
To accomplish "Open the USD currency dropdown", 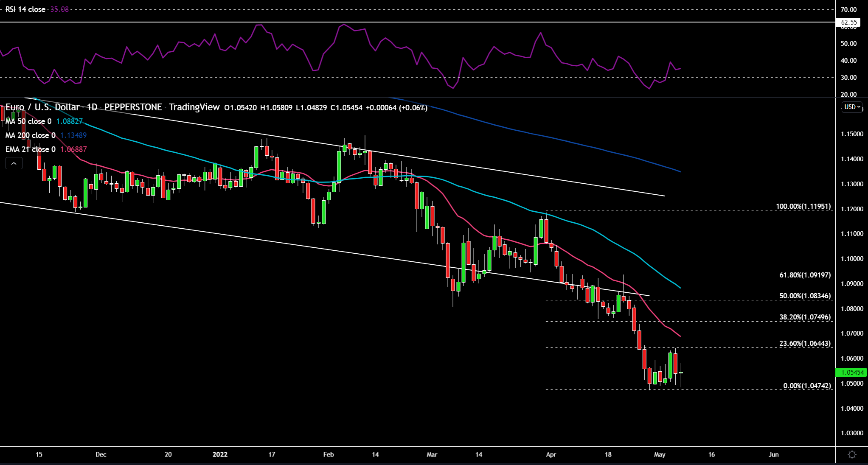I will (852, 107).
